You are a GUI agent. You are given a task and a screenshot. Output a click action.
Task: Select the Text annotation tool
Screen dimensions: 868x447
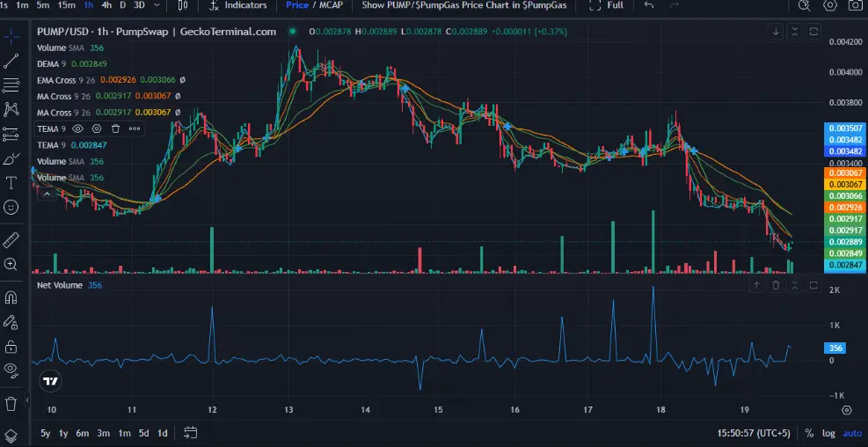coord(11,183)
